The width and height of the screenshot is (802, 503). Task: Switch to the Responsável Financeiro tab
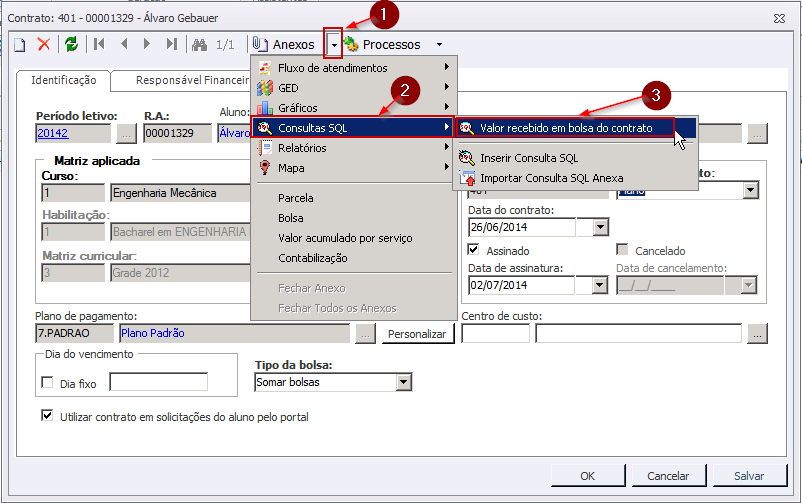click(192, 80)
